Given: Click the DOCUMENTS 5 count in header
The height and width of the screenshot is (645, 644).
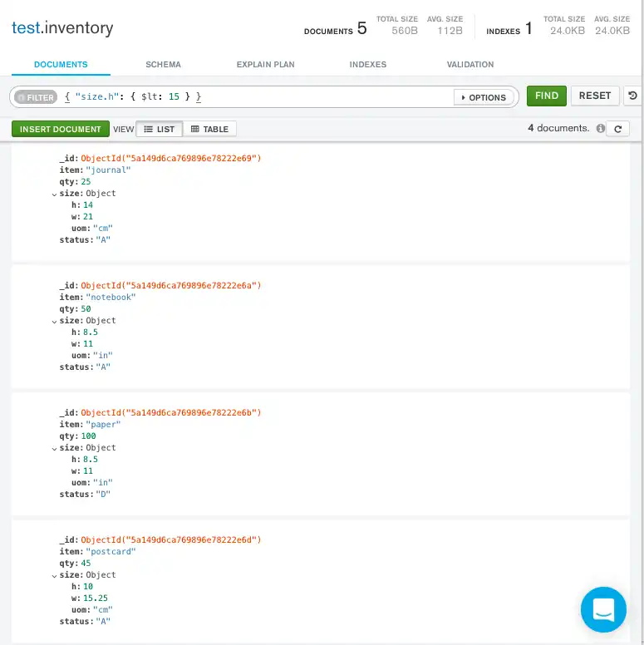Looking at the screenshot, I should point(335,29).
